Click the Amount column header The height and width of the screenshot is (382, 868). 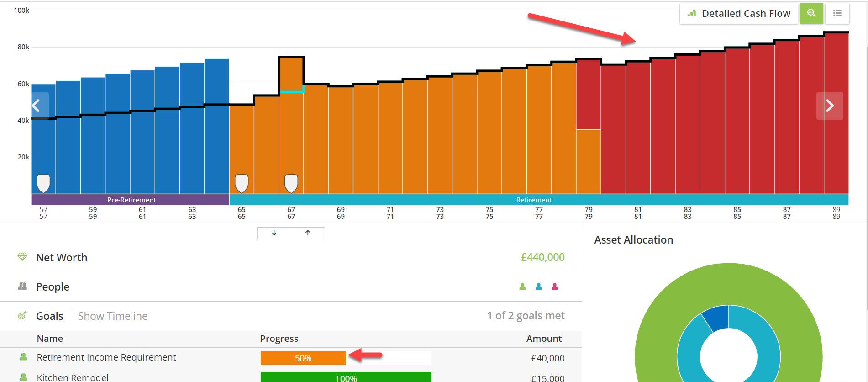[x=544, y=339]
